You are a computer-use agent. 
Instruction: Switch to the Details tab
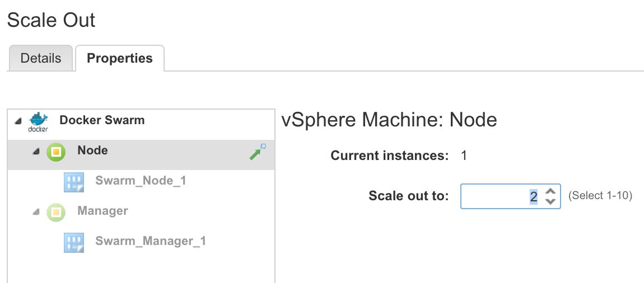pos(40,58)
